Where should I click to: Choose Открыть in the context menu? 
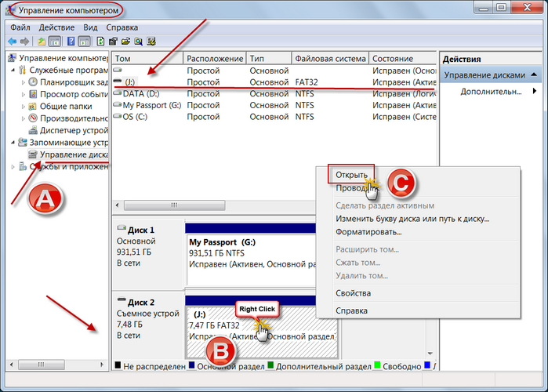pyautogui.click(x=351, y=175)
